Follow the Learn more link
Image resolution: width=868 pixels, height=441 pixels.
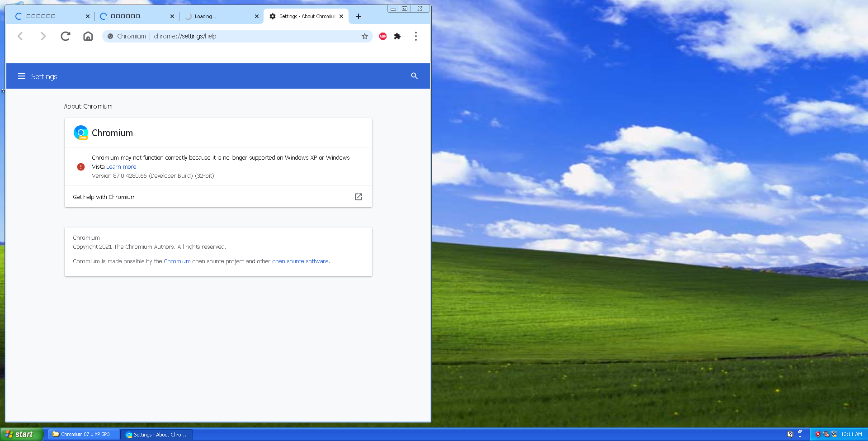click(x=121, y=167)
